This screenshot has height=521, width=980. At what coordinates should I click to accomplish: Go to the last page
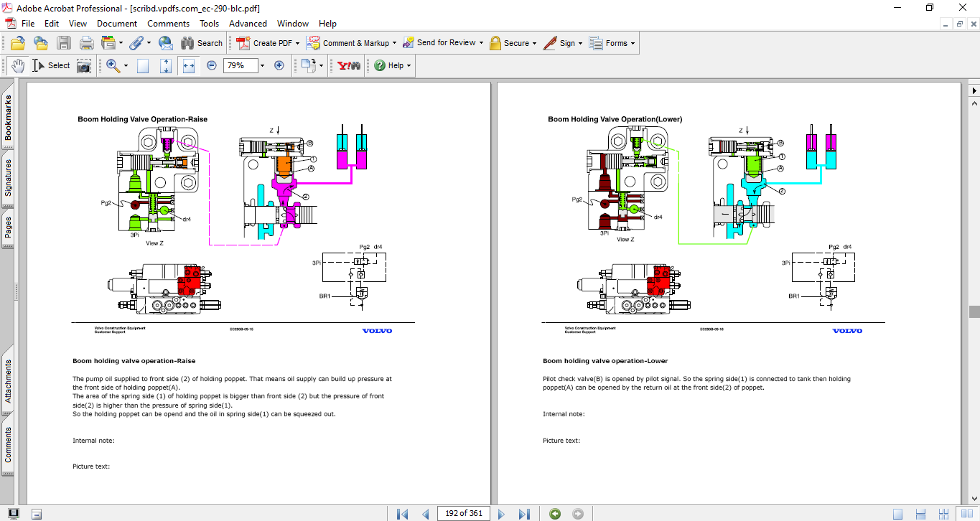pos(524,514)
